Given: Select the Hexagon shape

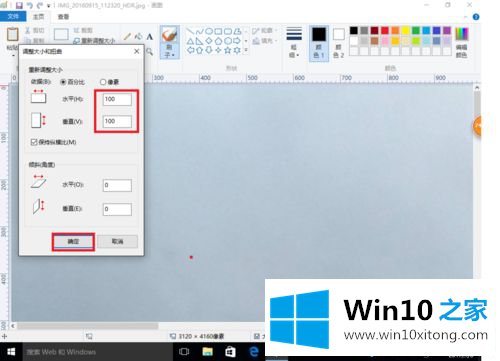Looking at the screenshot, I should (x=228, y=41).
